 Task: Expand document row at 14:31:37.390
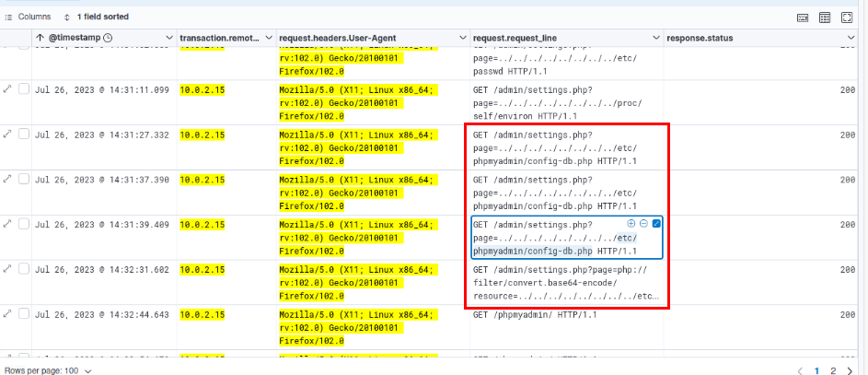point(7,179)
